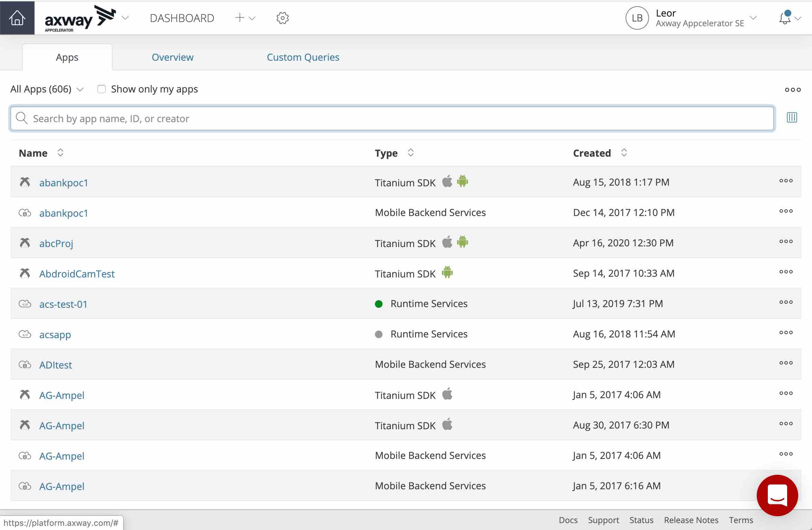Expand the dropdown arrow beside Axway logo

125,18
